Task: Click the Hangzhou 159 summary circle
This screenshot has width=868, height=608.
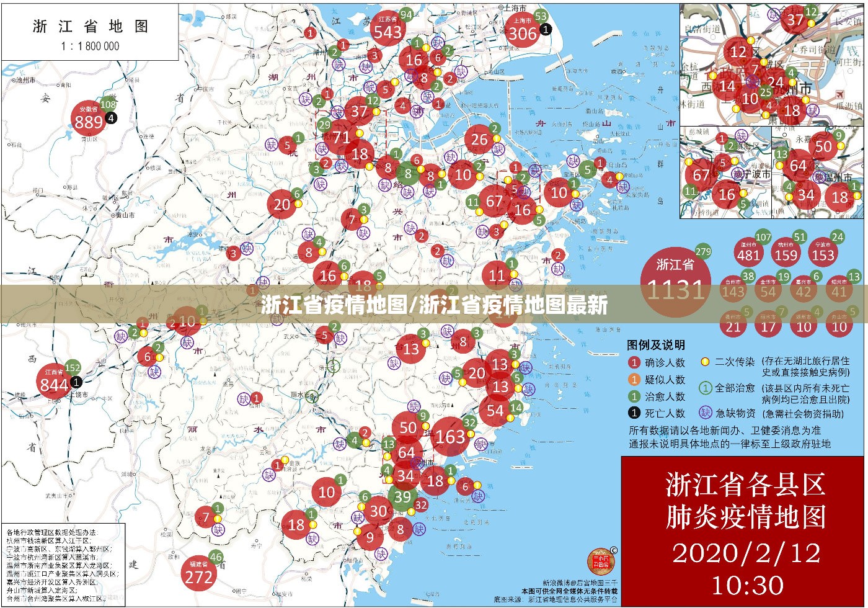Action: (786, 253)
